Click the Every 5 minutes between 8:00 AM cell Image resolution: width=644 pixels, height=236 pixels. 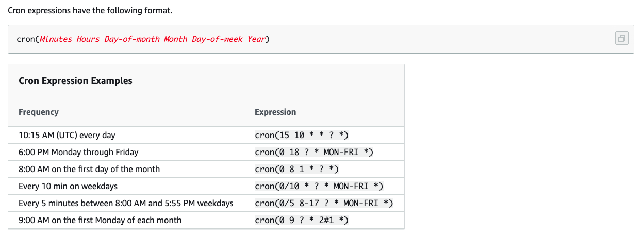point(126,203)
